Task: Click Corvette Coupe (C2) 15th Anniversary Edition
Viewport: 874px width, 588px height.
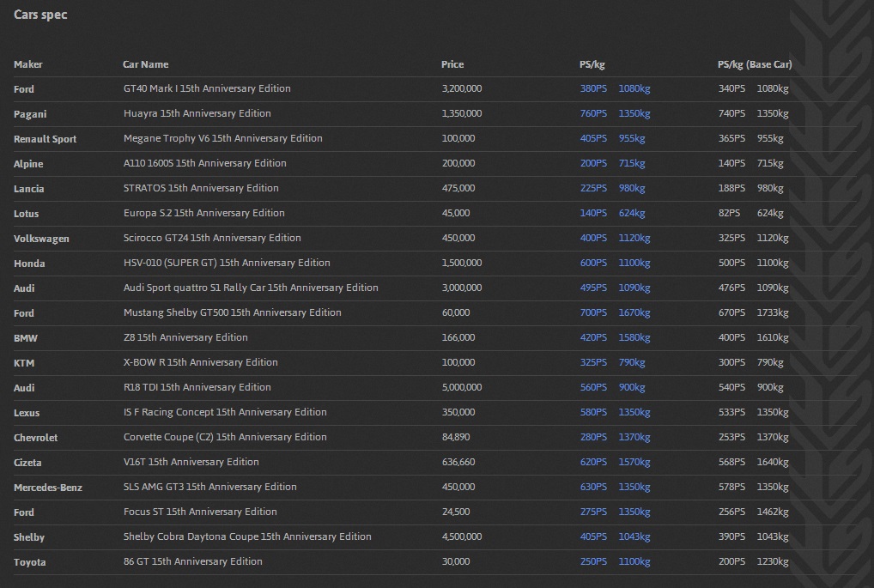Action: click(x=225, y=437)
